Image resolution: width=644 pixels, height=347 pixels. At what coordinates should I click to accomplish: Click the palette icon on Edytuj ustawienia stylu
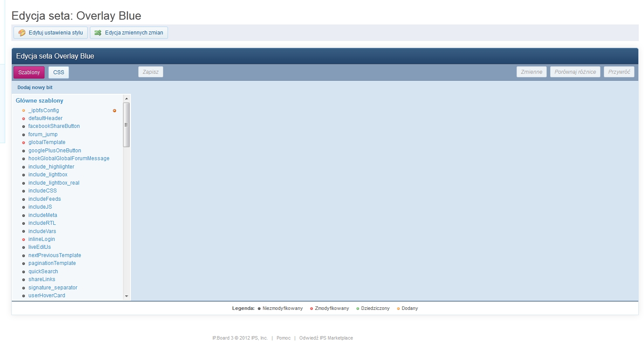point(22,33)
